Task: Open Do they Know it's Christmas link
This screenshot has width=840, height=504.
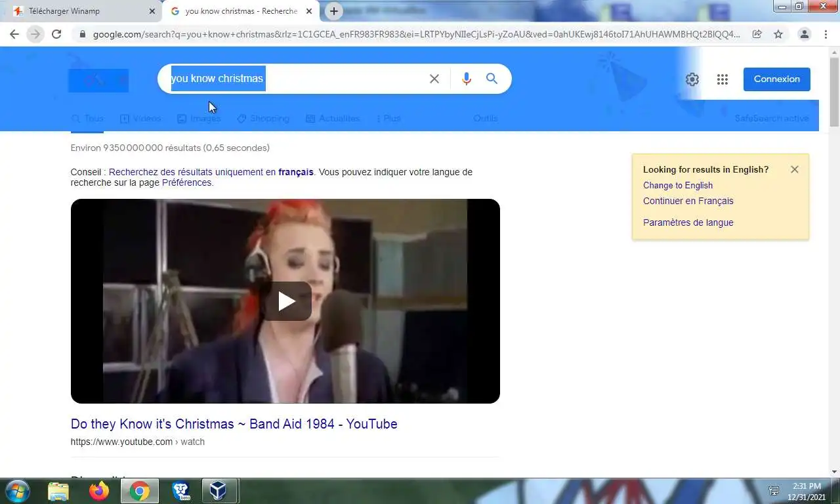Action: [x=234, y=424]
